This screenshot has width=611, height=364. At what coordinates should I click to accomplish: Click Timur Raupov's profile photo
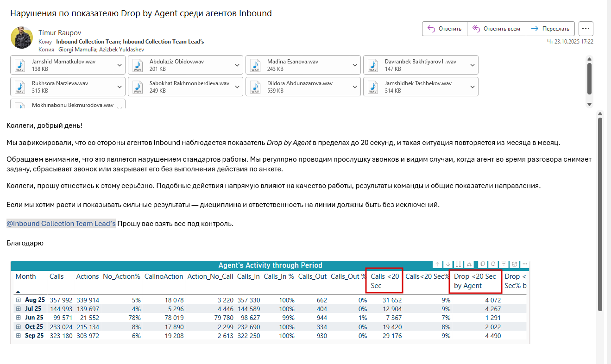pos(22,38)
